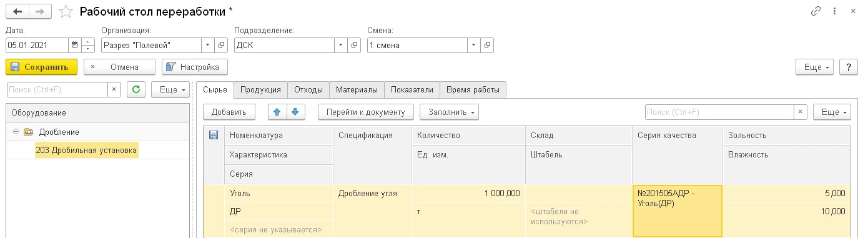
Task: Open the Еще menu above the table
Action: [832, 112]
